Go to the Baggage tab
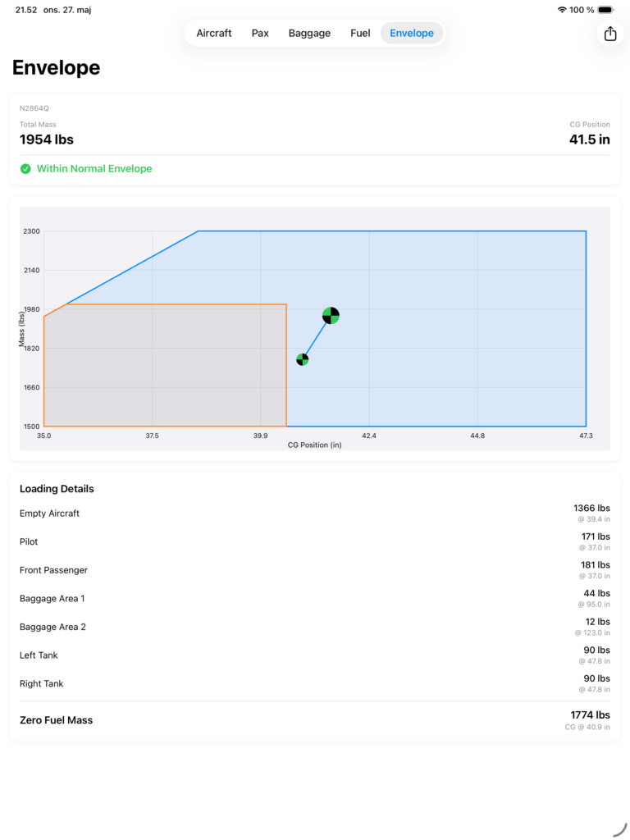 [309, 33]
